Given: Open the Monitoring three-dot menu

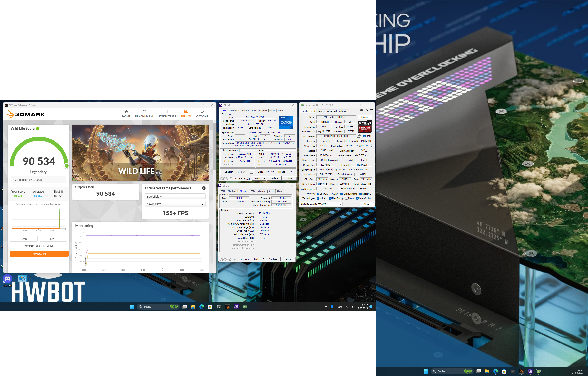Looking at the screenshot, I should tap(205, 226).
